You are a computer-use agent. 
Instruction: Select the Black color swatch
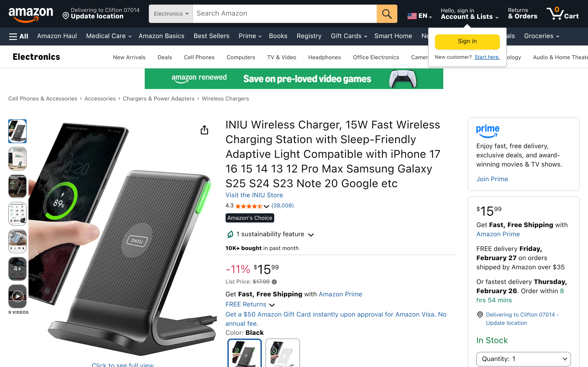[244, 353]
